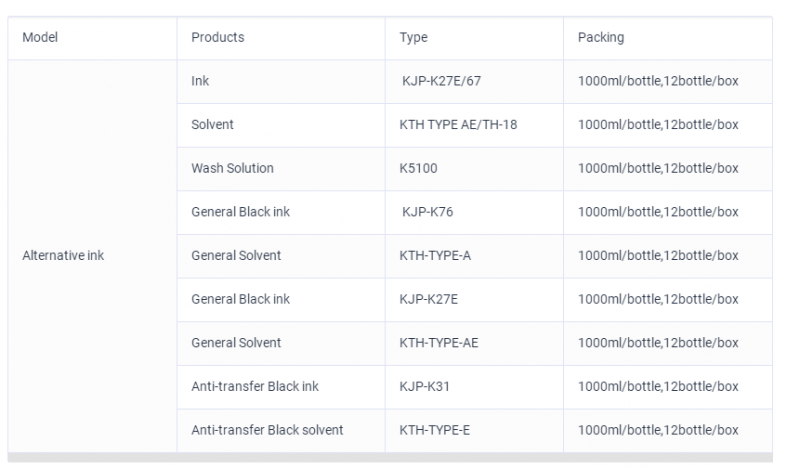Select the KTH-TYPE-AE cell
The height and width of the screenshot is (468, 800).
click(474, 343)
